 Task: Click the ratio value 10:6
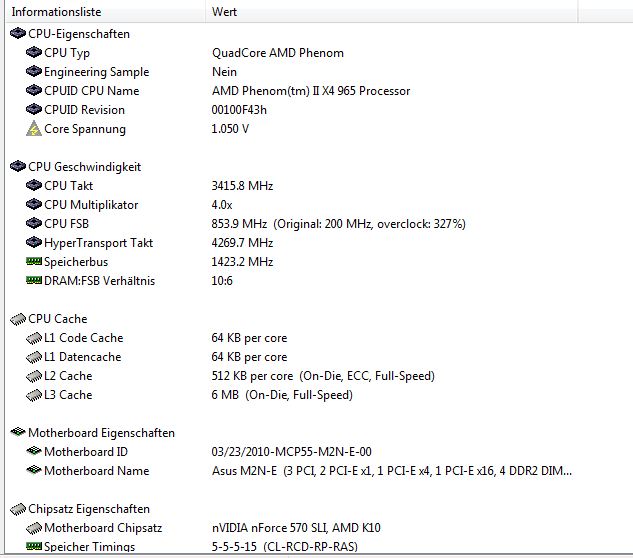tap(222, 281)
